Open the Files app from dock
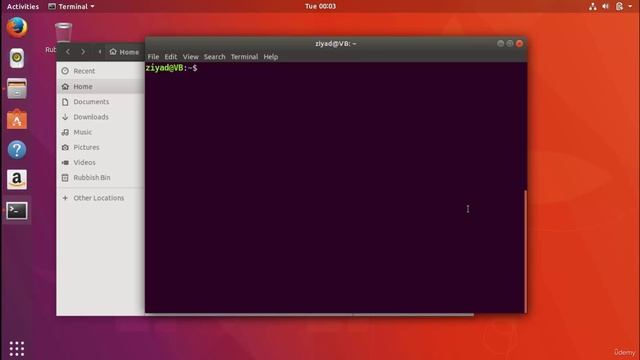 pyautogui.click(x=17, y=89)
